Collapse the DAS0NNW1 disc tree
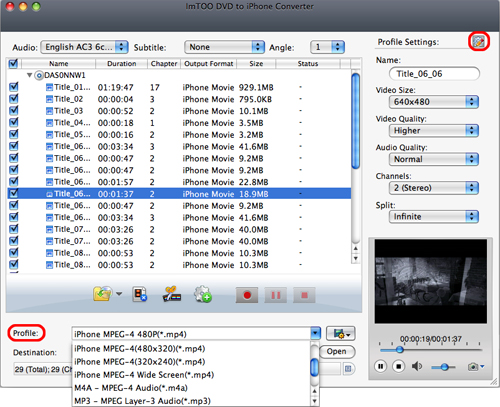 coord(29,75)
